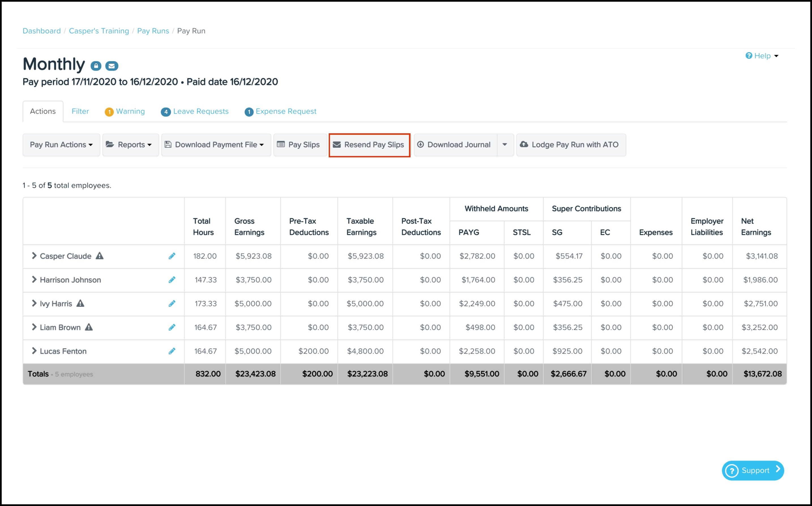This screenshot has width=812, height=506.
Task: Click Casper Claude's warning triangle icon
Action: pos(100,256)
